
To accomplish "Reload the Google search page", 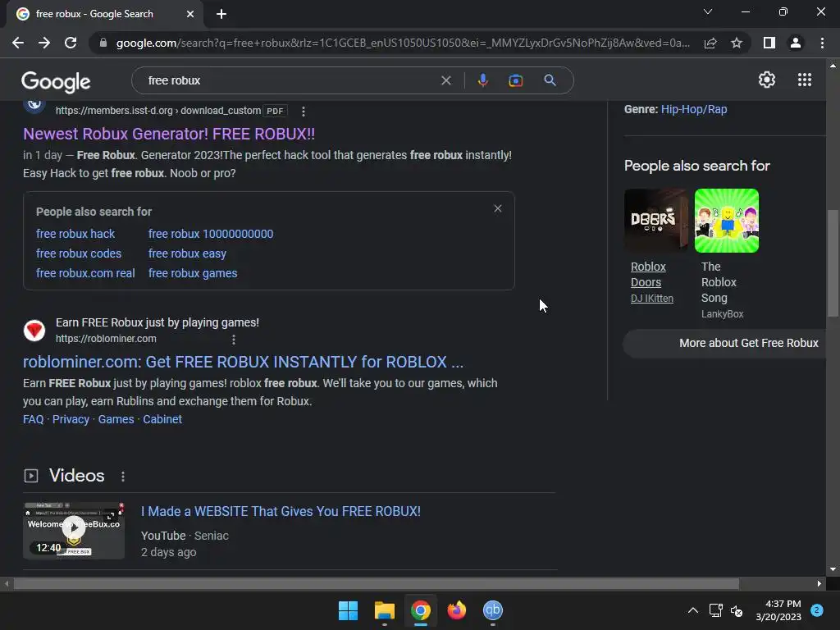I will pyautogui.click(x=71, y=43).
